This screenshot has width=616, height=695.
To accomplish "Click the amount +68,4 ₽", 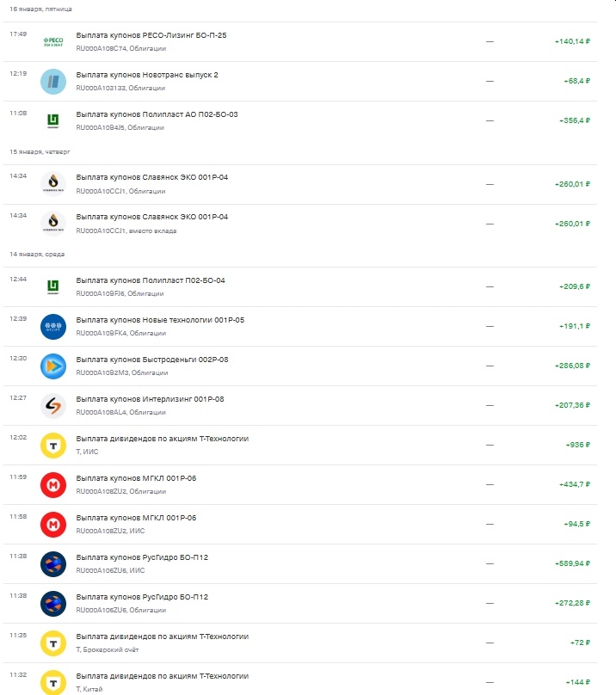I will [576, 81].
